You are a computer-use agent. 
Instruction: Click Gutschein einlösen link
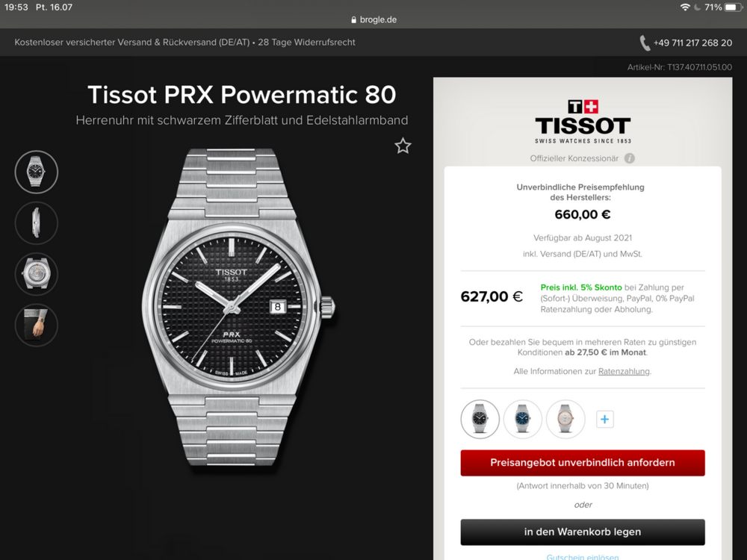coord(582,557)
